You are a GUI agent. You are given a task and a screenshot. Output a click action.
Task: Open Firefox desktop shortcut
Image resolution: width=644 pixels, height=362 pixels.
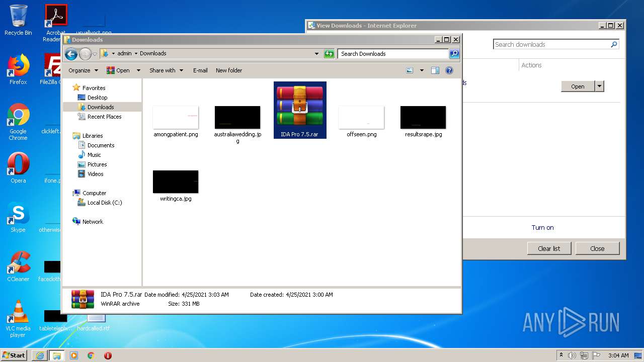click(18, 69)
